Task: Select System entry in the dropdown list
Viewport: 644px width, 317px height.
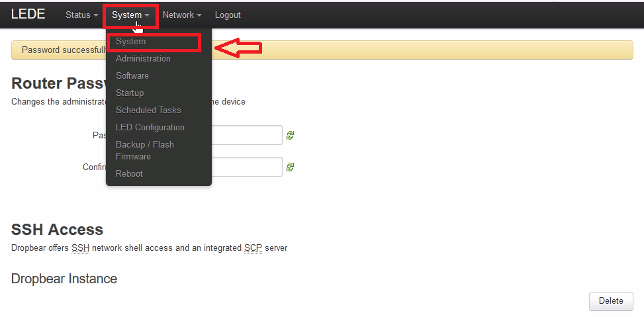Action: click(131, 42)
